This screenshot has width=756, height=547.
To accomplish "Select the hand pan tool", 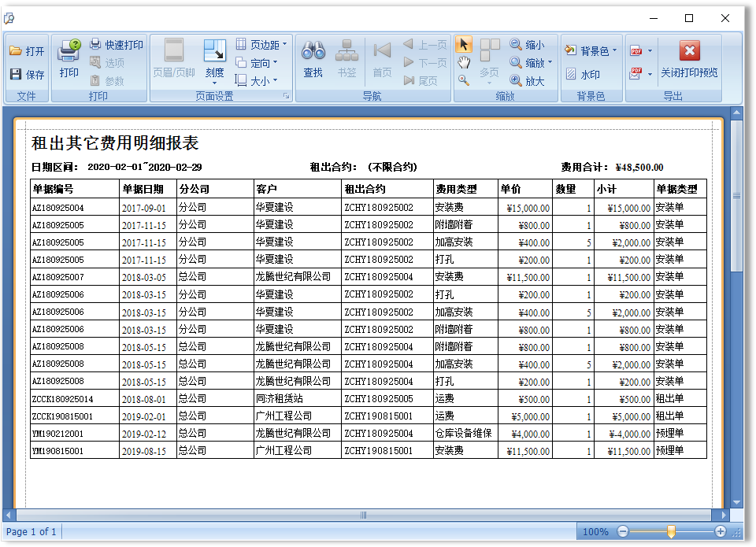I will point(464,62).
